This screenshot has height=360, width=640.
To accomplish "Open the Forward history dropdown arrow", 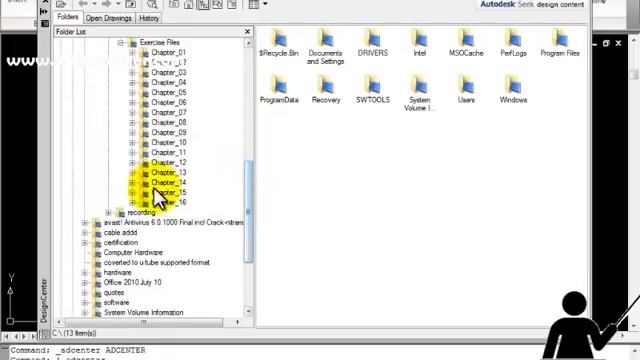I will 118,4.
